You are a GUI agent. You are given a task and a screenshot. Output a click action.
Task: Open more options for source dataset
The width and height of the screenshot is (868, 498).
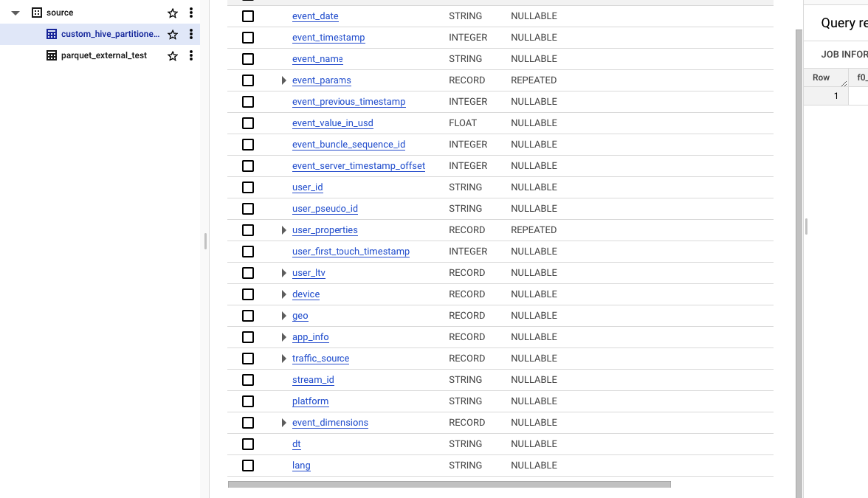click(191, 13)
